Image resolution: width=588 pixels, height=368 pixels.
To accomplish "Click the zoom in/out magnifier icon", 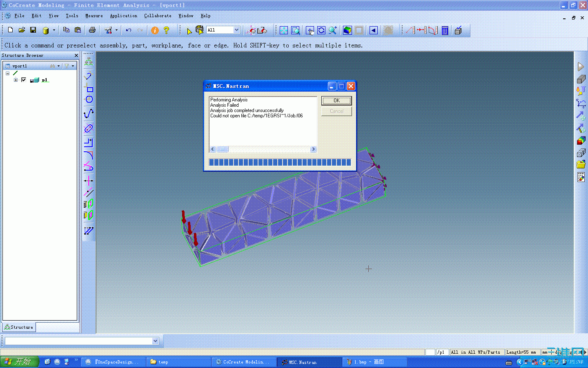I will [333, 30].
